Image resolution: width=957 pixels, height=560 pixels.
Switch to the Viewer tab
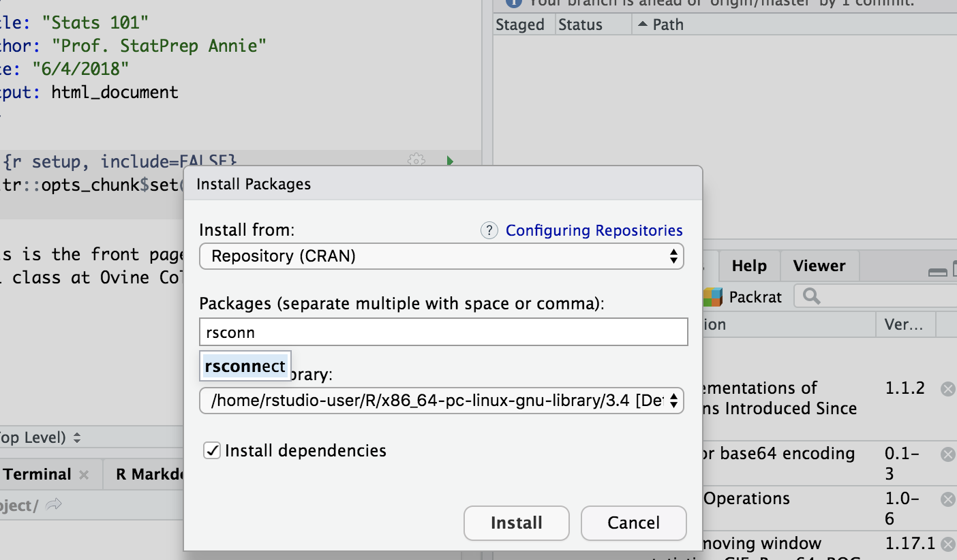click(x=819, y=266)
